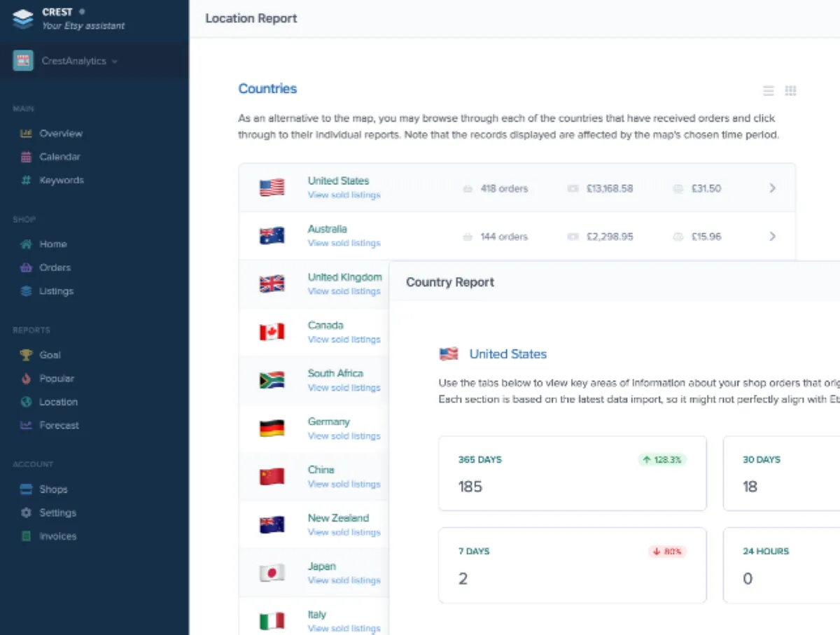Open the CrestAnalytics shop dropdown
Image resolution: width=840 pixels, height=635 pixels.
[x=80, y=61]
